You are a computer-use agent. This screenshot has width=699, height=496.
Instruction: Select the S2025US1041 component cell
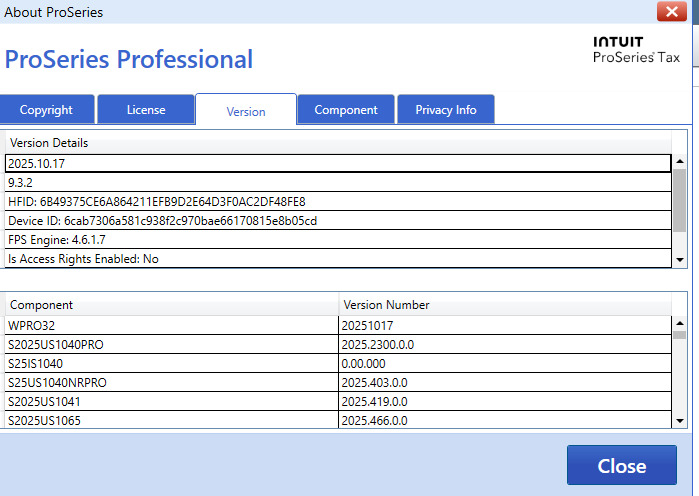[x=172, y=402]
